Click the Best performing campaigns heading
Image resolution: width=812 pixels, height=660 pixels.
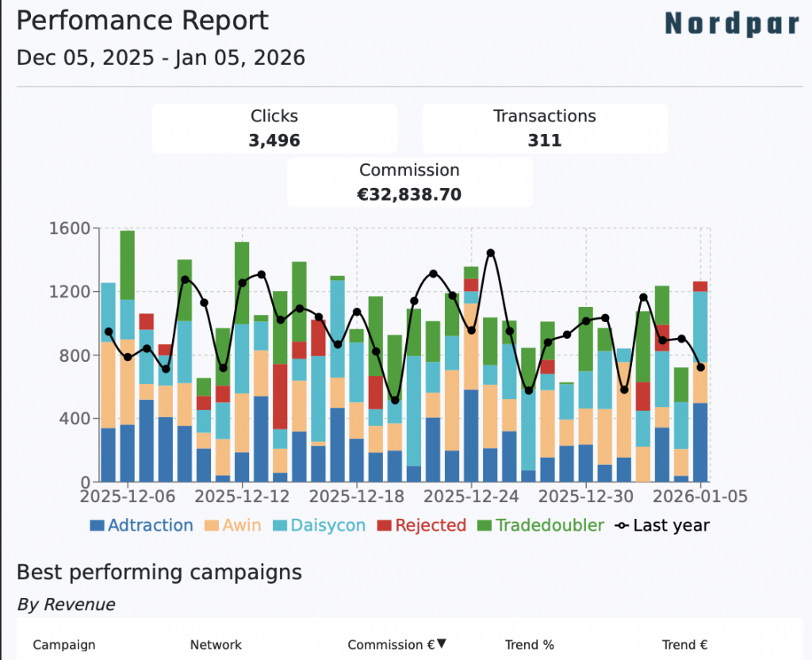pyautogui.click(x=159, y=572)
